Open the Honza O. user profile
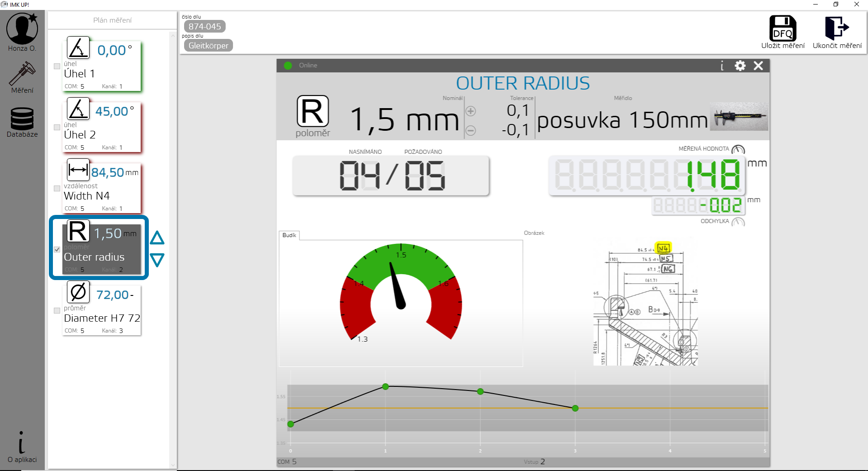Image resolution: width=868 pixels, height=471 pixels. tap(22, 32)
